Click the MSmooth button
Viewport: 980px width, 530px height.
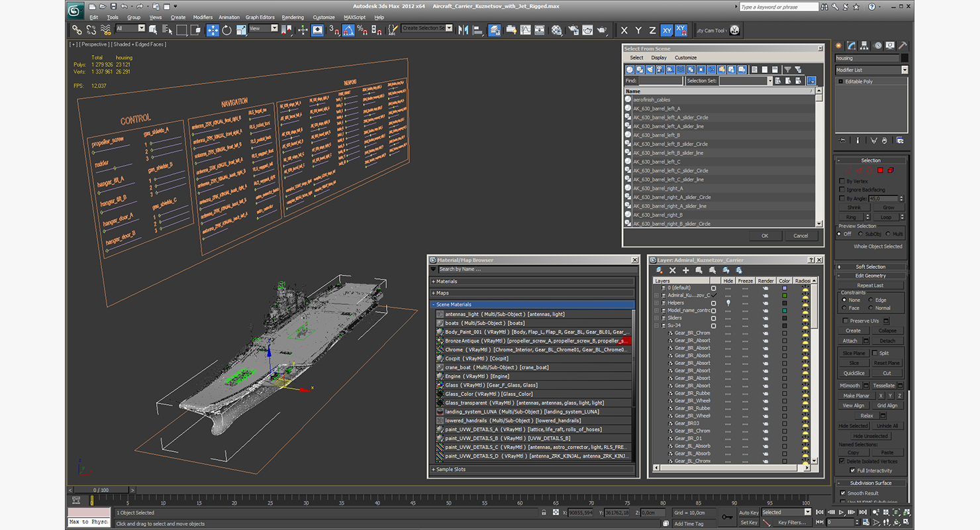click(x=850, y=385)
